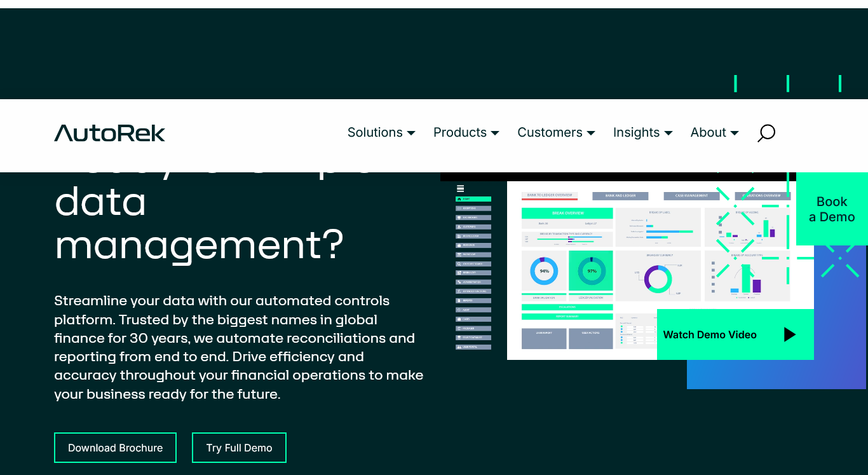Image resolution: width=868 pixels, height=475 pixels.
Task: Open the AutoRek logo home link
Action: pyautogui.click(x=109, y=133)
